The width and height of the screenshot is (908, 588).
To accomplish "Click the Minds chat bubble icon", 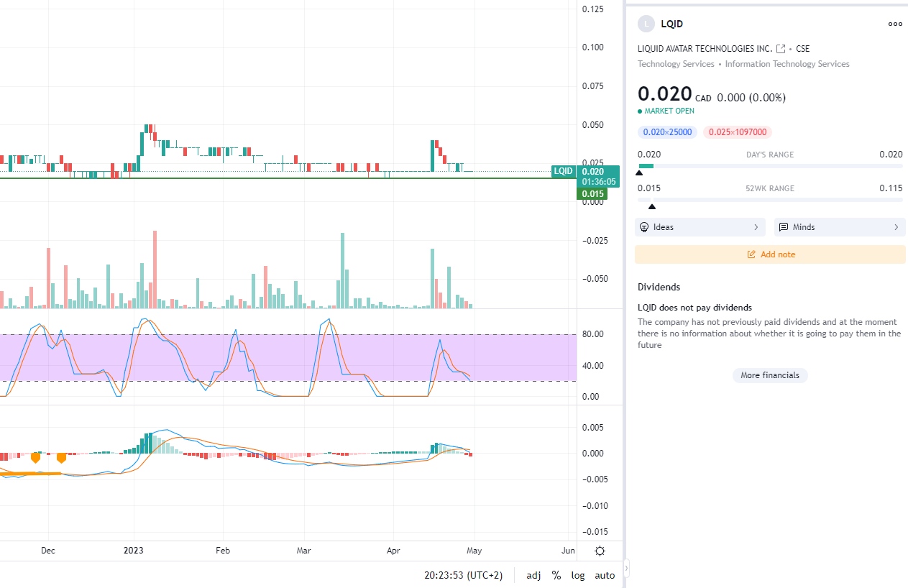I will [x=784, y=227].
